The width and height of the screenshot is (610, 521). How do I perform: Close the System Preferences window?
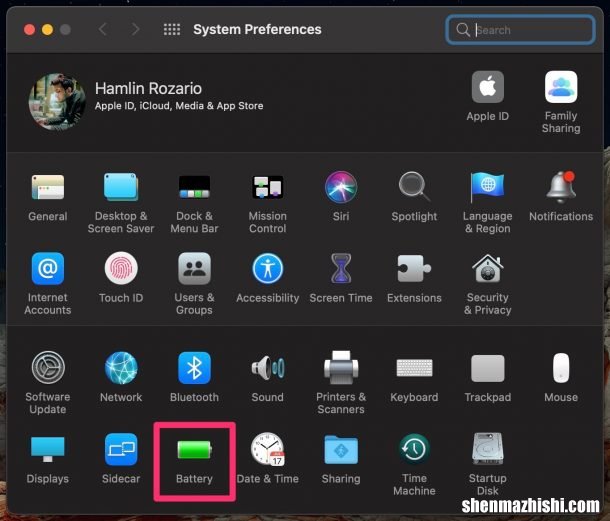30,30
